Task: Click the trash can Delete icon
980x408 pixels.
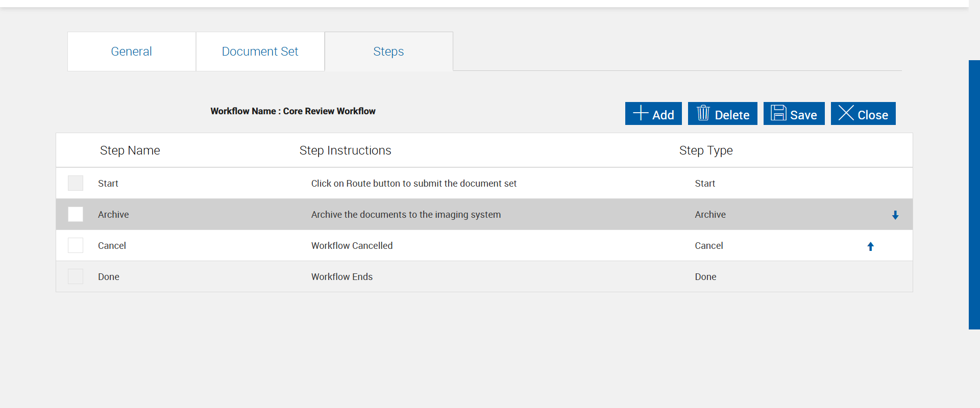Action: [x=703, y=113]
